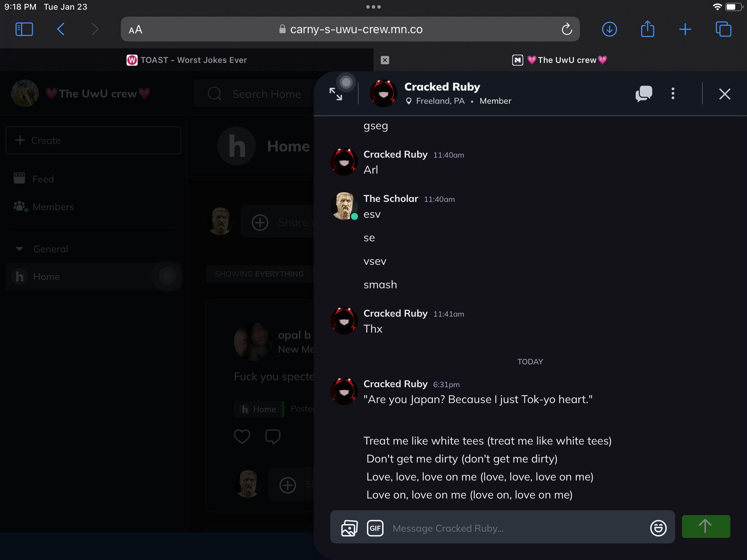Collapse the General section
This screenshot has height=560, width=747.
point(19,249)
